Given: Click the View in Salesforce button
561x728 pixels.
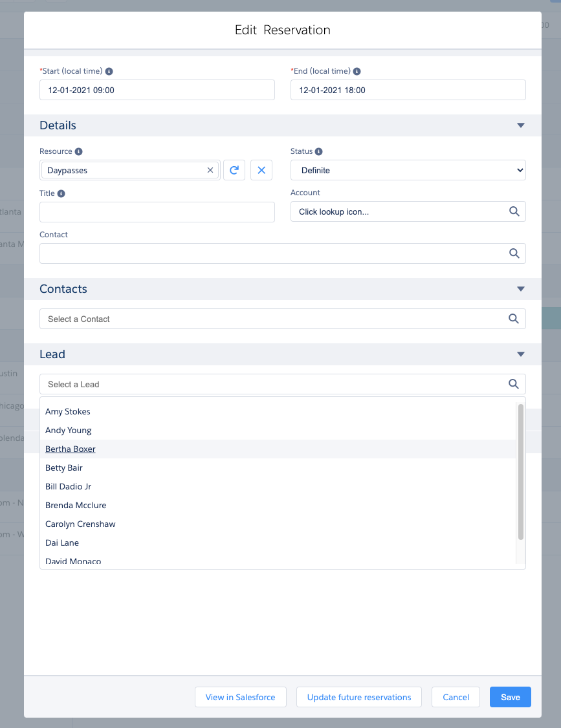Looking at the screenshot, I should [240, 697].
